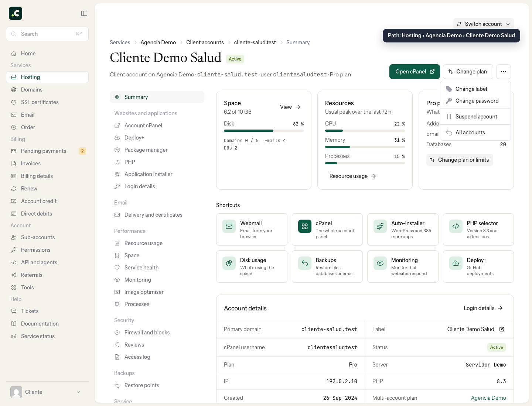Screen dimensions: 532x406
Task: Click the app logo in top-left corner
Action: click(16, 13)
